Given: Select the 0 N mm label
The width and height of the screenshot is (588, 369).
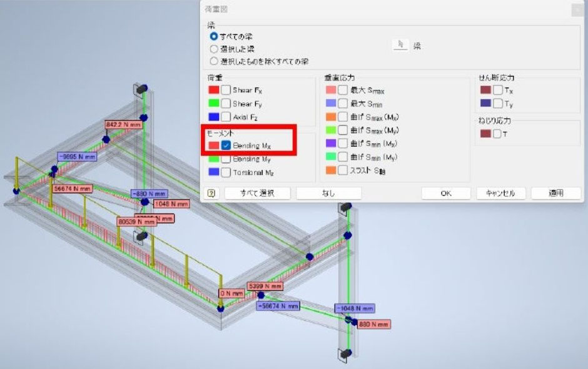Looking at the screenshot, I should click(x=231, y=293).
